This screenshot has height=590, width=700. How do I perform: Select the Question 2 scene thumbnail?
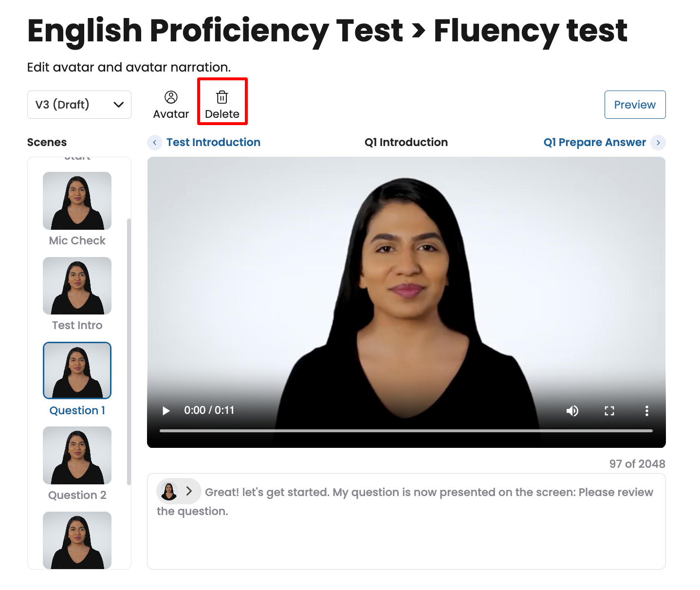(x=77, y=456)
